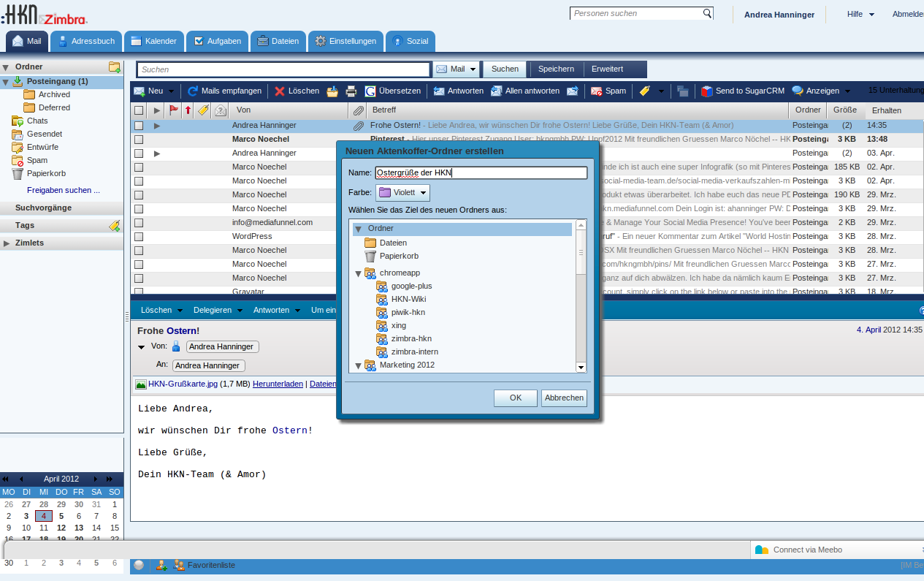The height and width of the screenshot is (581, 924).
Task: Click the magnifier icon in Personen suchen
Action: [x=707, y=14]
